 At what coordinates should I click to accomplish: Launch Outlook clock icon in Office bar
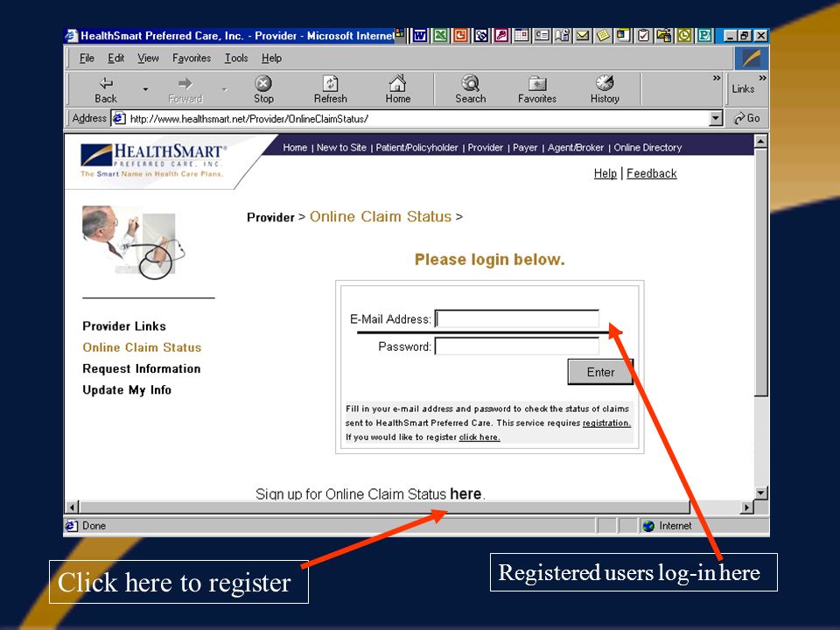point(684,36)
